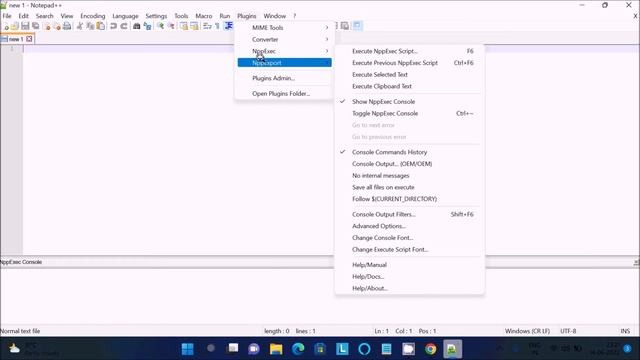
Task: Click the Notepad++ taskbar icon
Action: click(452, 349)
